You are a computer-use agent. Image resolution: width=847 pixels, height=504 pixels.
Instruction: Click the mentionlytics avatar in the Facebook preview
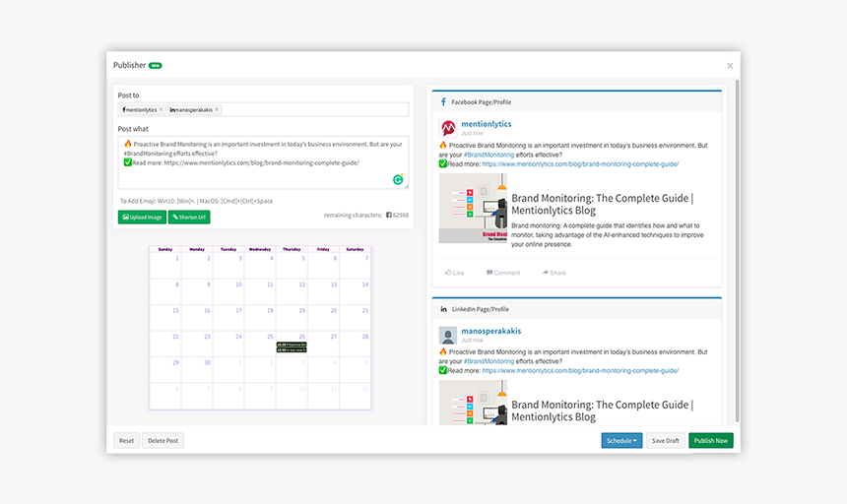(x=448, y=128)
